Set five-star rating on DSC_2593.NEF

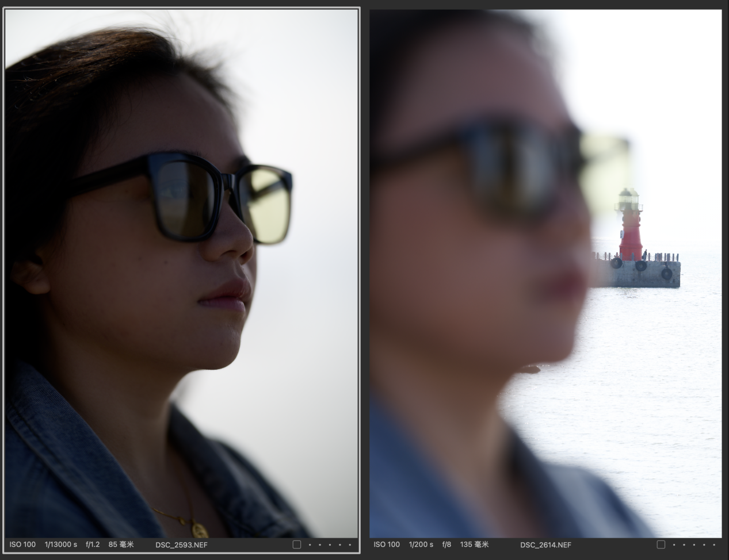[349, 544]
